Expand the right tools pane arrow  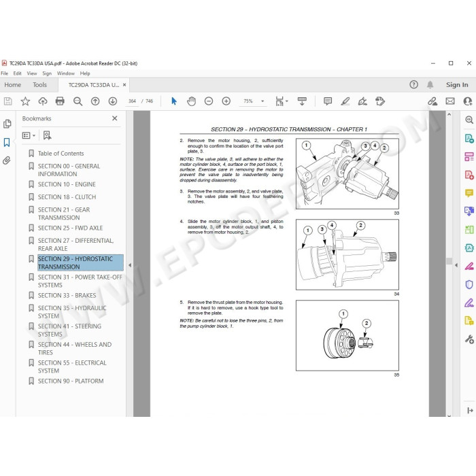pos(470,411)
